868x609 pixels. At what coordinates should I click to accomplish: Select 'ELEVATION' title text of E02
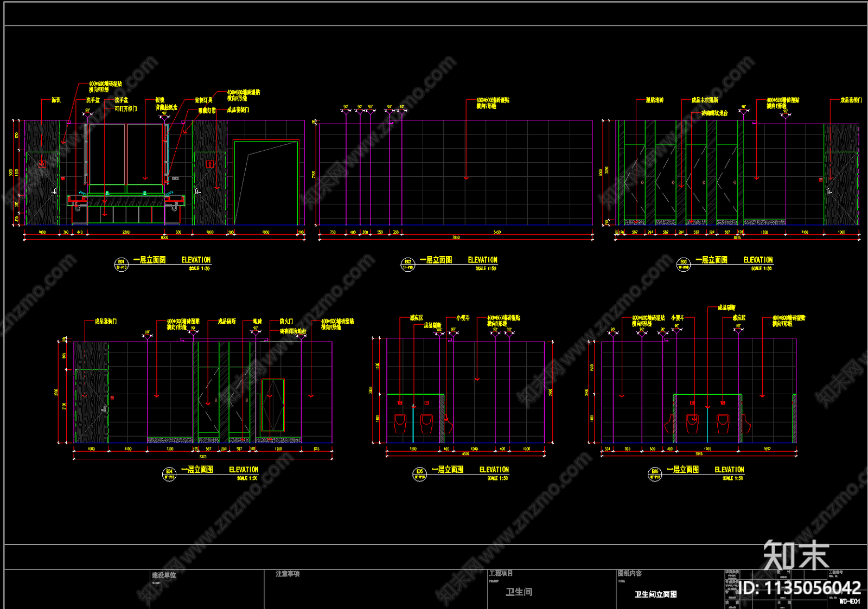[x=482, y=260]
